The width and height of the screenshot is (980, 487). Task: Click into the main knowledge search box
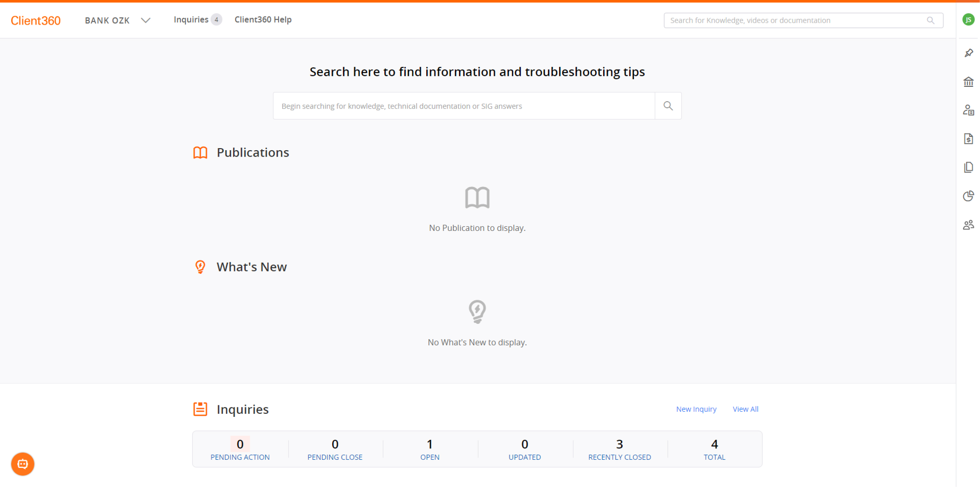coord(463,106)
